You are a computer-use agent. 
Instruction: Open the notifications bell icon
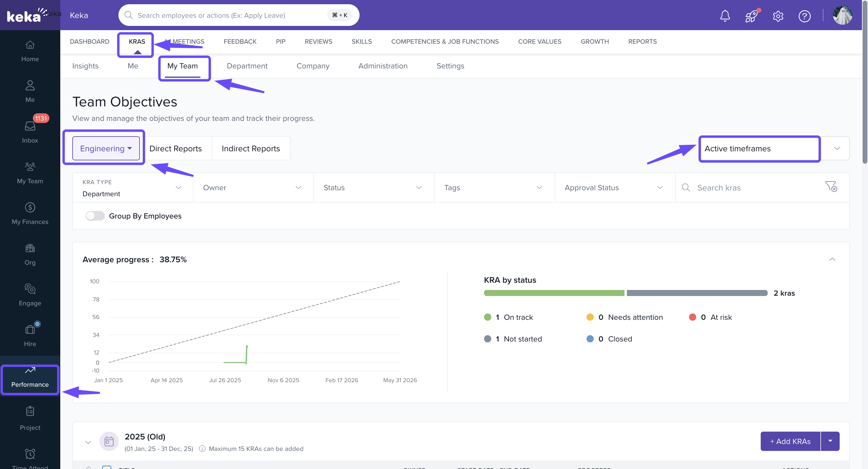coord(725,16)
